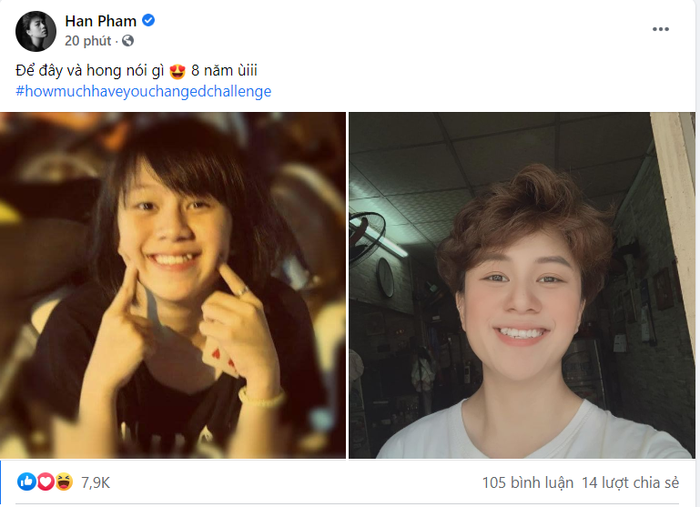The height and width of the screenshot is (507, 700).
Task: Open the left old photo in black shirt
Action: pos(173,285)
